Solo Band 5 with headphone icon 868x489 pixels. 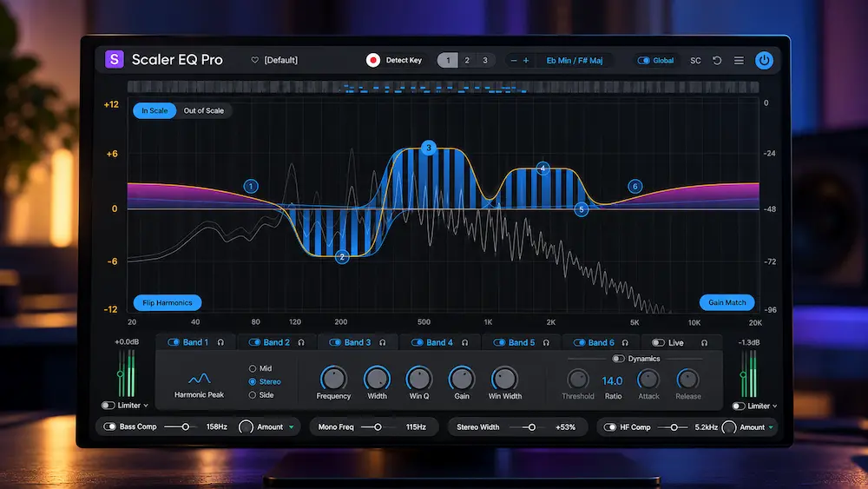546,343
